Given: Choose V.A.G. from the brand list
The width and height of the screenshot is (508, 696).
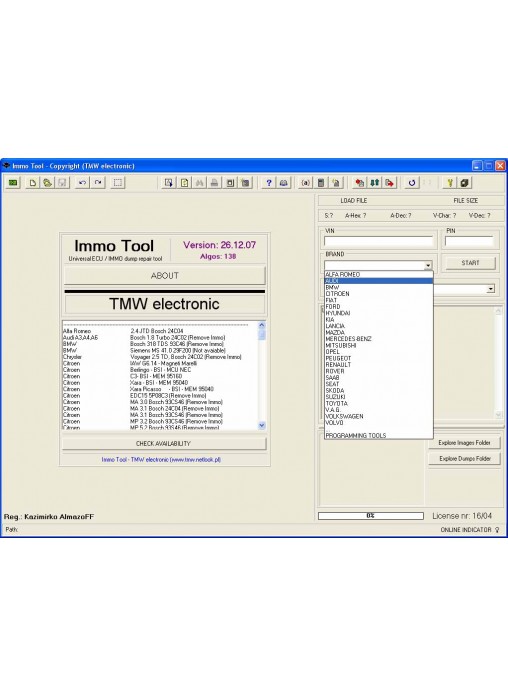Looking at the screenshot, I should 379,410.
